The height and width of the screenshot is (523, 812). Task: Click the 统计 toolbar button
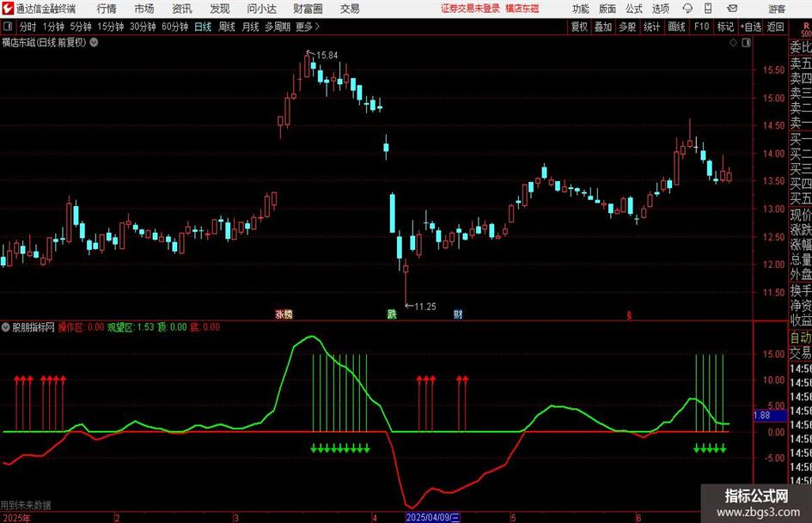652,27
